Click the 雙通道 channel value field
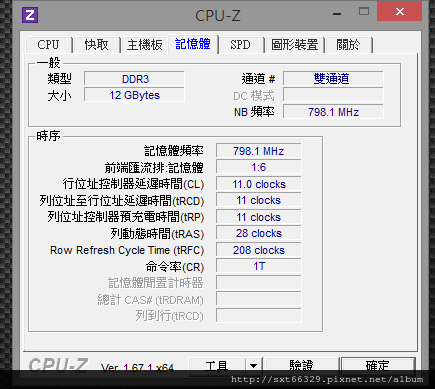 333,79
